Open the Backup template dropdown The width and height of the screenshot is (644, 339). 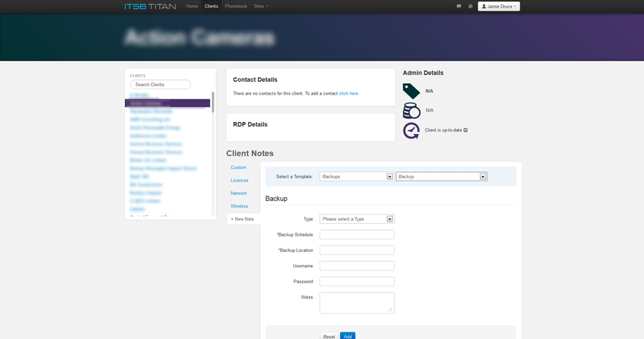441,177
